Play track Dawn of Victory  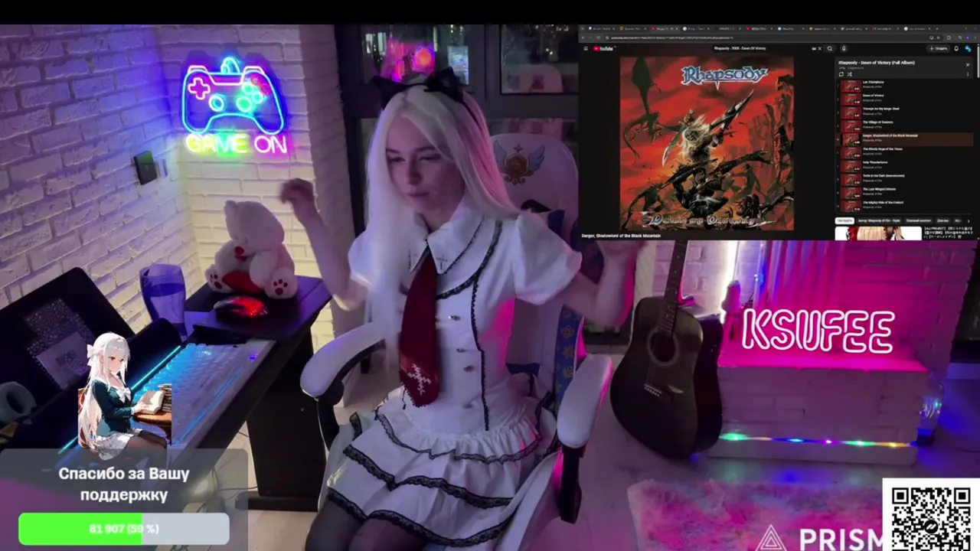[x=904, y=99]
